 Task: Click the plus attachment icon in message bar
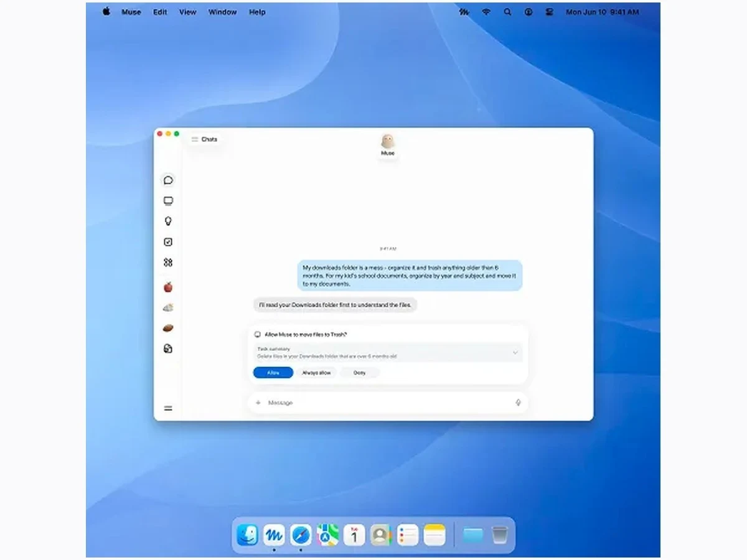tap(258, 403)
